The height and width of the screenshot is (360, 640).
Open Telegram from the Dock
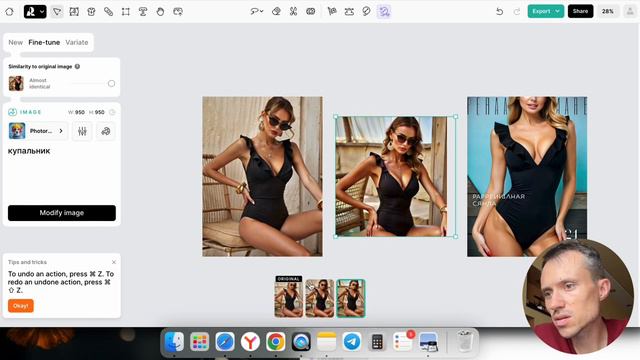(352, 342)
